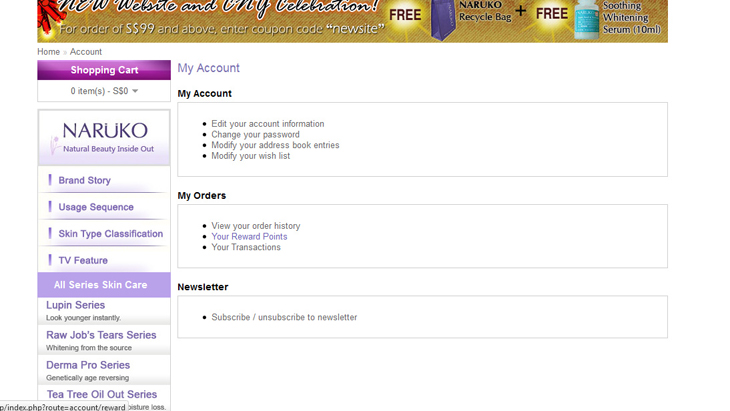Viewport: 730px width, 411px height.
Task: Open Brand Story menu item
Action: coord(84,180)
